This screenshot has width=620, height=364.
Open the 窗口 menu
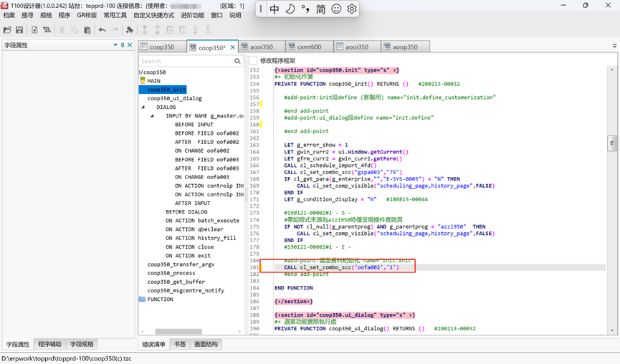click(x=216, y=16)
